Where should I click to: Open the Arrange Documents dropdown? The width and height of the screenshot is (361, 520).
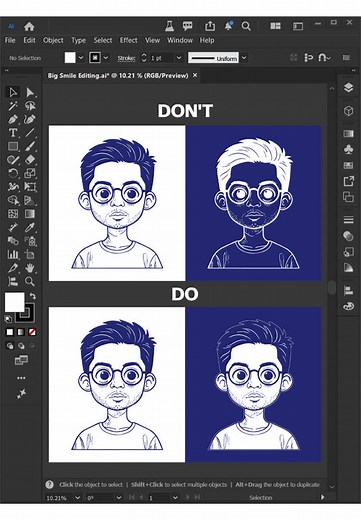click(275, 26)
